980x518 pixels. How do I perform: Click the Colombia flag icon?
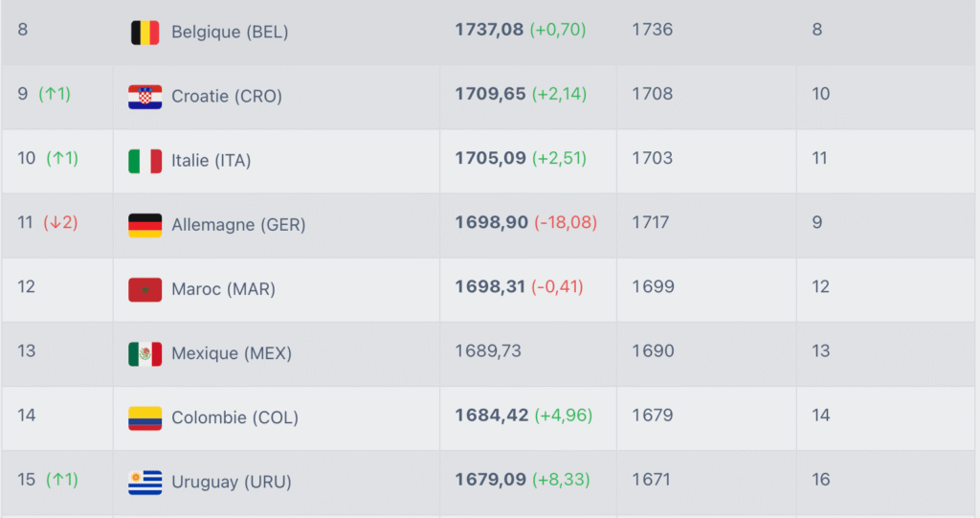[x=145, y=418]
